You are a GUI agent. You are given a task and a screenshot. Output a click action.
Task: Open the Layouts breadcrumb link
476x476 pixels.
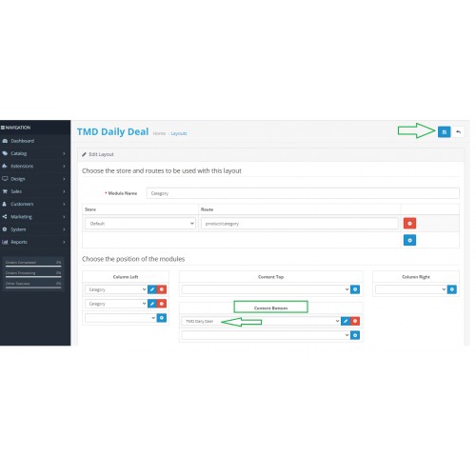pyautogui.click(x=179, y=133)
